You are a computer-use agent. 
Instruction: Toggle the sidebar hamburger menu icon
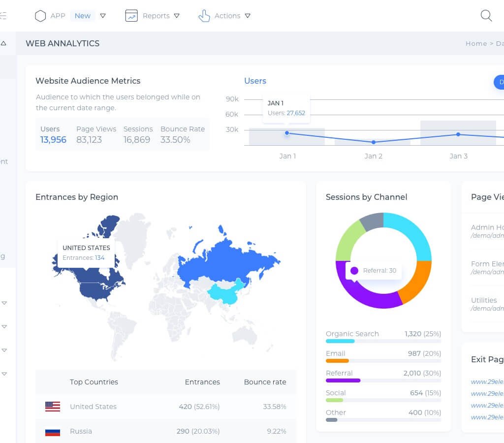pos(3,16)
